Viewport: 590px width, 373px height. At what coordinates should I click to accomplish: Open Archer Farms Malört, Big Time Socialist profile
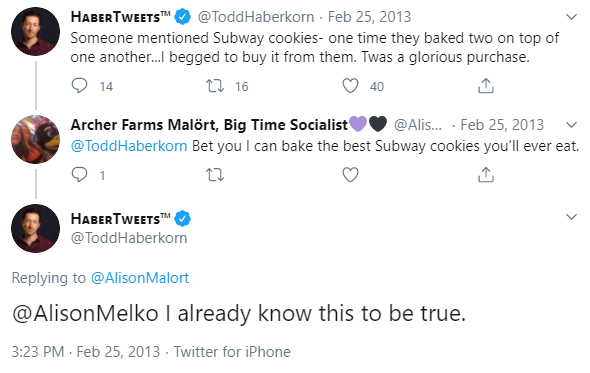point(209,125)
